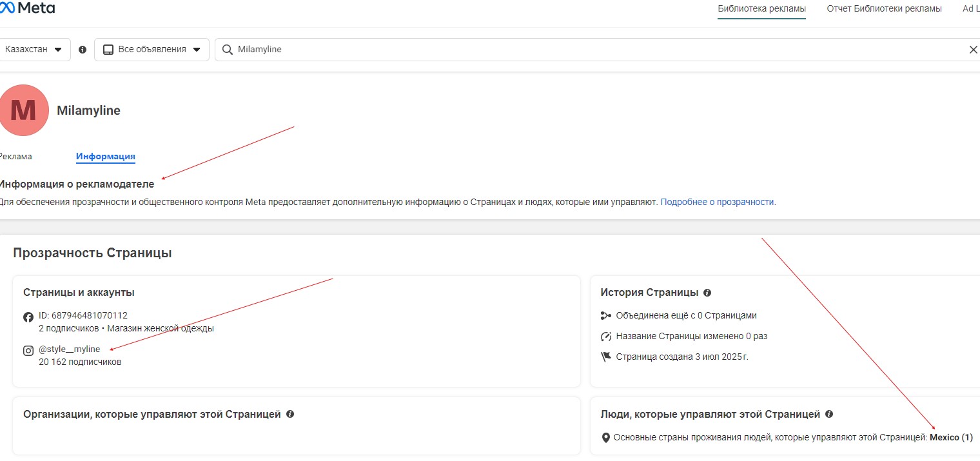
Task: Click the Milamyline profile avatar
Action: (23, 110)
